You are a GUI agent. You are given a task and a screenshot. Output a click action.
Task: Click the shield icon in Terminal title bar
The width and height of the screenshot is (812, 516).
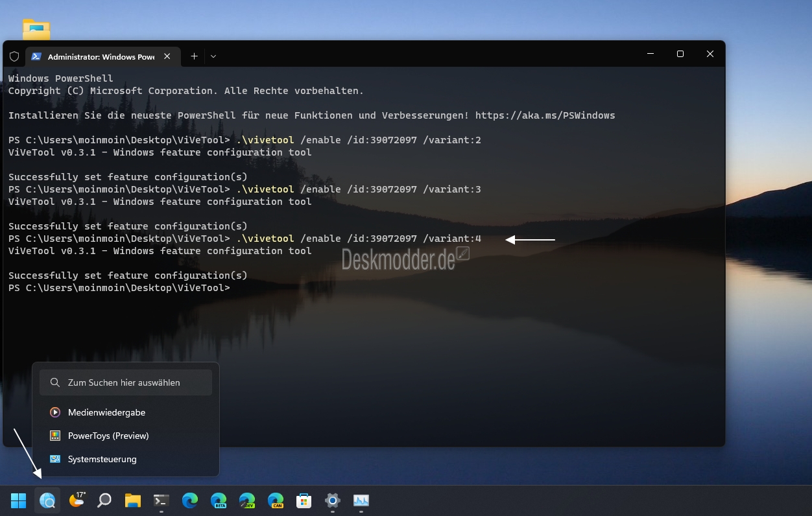tap(14, 56)
